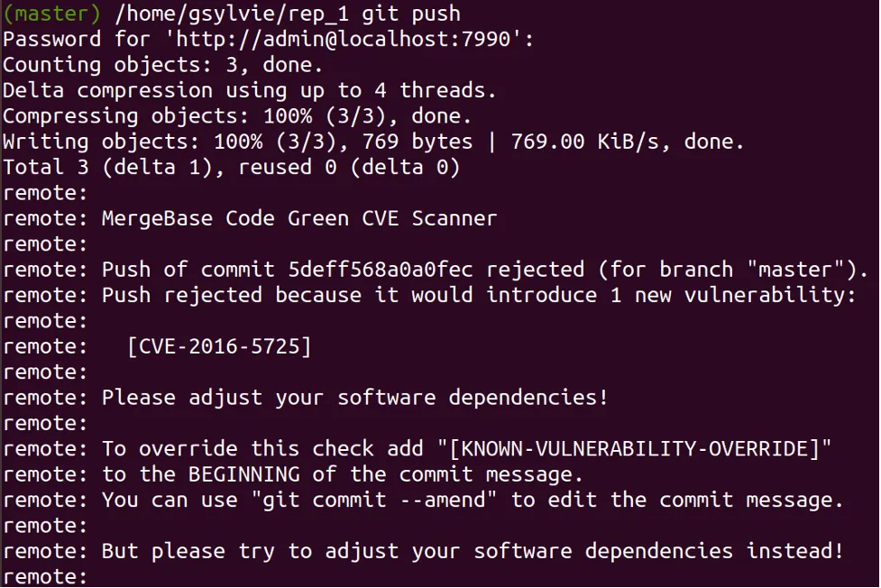Screen dimensions: 881x588
Task: Click the 'Counting objects: 3, done.' line
Action: [x=163, y=65]
